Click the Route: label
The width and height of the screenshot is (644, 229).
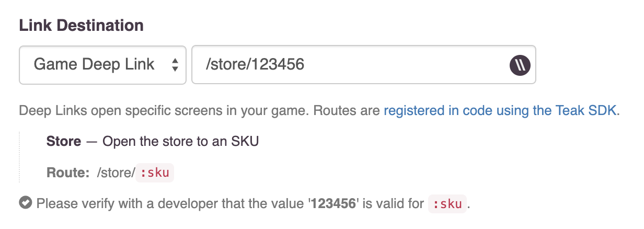pyautogui.click(x=68, y=173)
